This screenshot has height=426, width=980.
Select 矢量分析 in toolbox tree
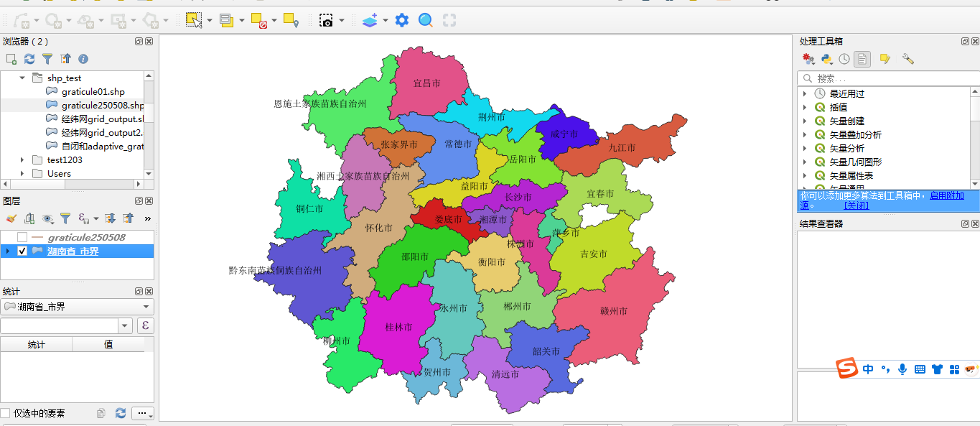click(847, 148)
